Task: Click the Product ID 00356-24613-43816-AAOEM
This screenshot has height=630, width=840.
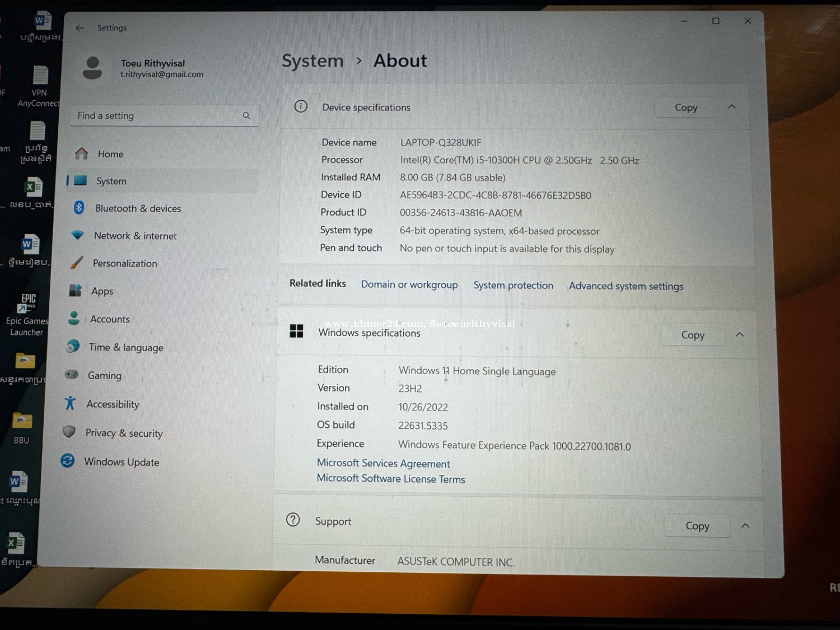Action: coord(461,213)
